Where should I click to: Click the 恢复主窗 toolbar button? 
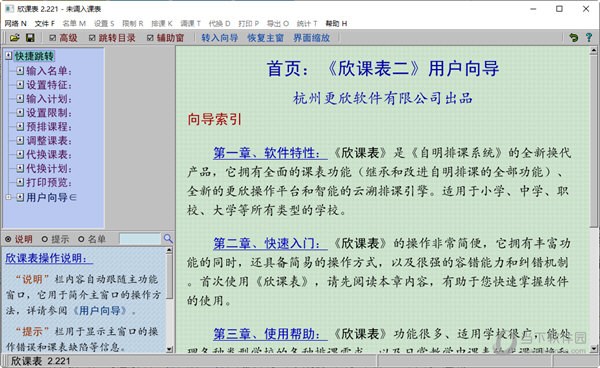point(266,38)
